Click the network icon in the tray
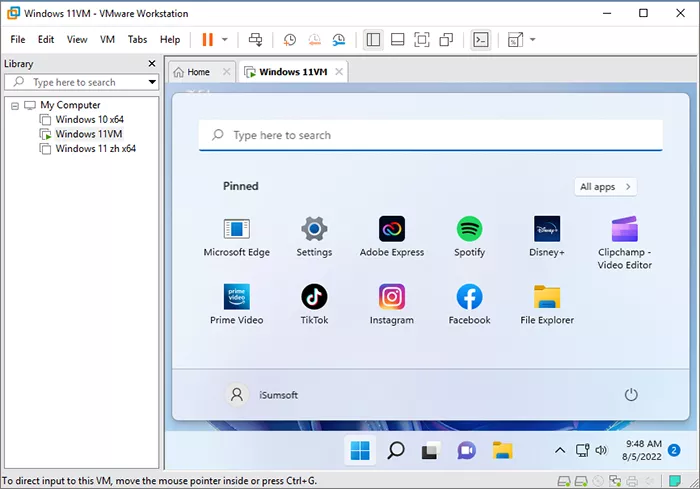The height and width of the screenshot is (489, 700). coord(582,450)
